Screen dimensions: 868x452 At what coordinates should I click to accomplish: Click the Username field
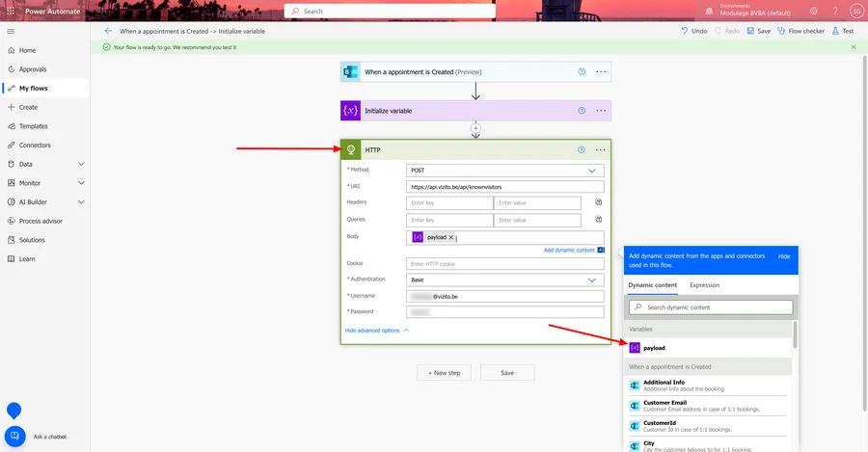[504, 297]
